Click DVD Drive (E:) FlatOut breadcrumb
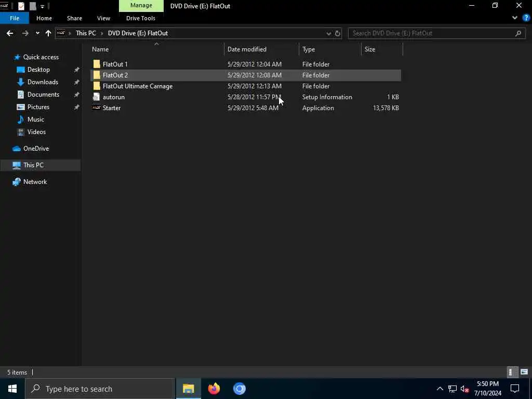 (138, 33)
